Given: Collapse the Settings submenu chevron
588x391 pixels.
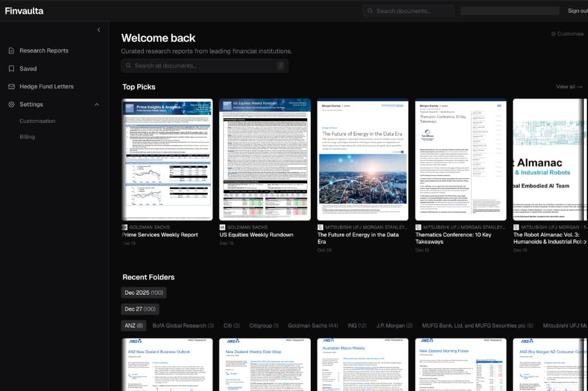Looking at the screenshot, I should [x=96, y=104].
